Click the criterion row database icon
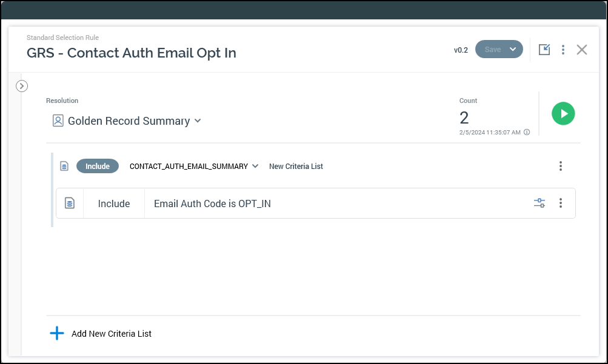This screenshot has height=364, width=608. pyautogui.click(x=70, y=204)
